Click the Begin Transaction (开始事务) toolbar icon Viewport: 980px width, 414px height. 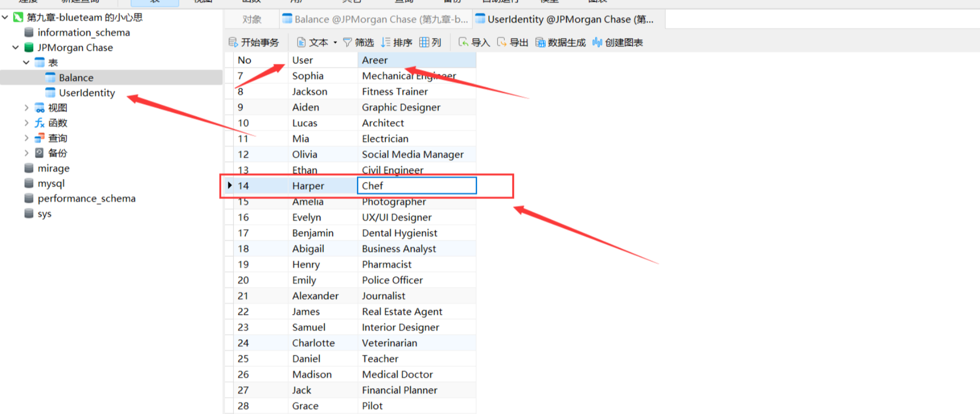coord(233,43)
